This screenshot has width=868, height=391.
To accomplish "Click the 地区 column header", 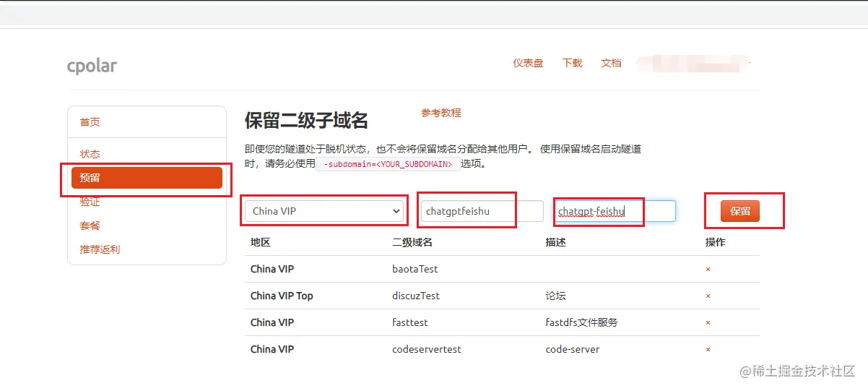I will pos(261,242).
